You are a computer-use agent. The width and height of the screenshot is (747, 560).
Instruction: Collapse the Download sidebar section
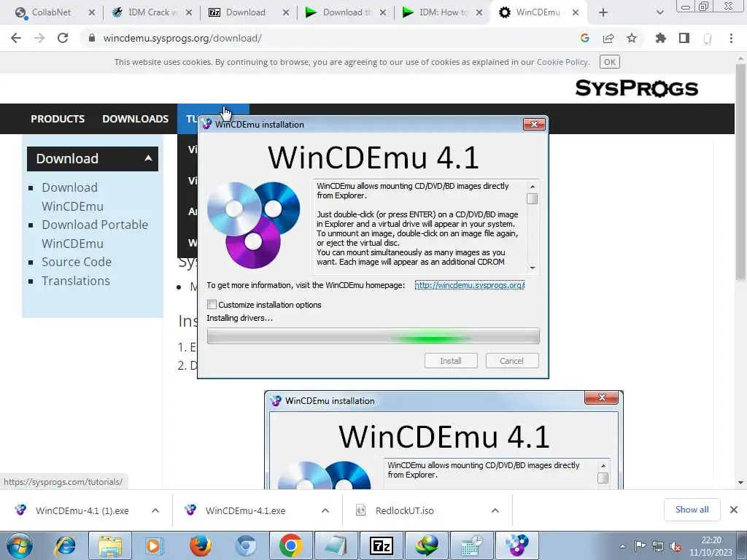point(148,158)
